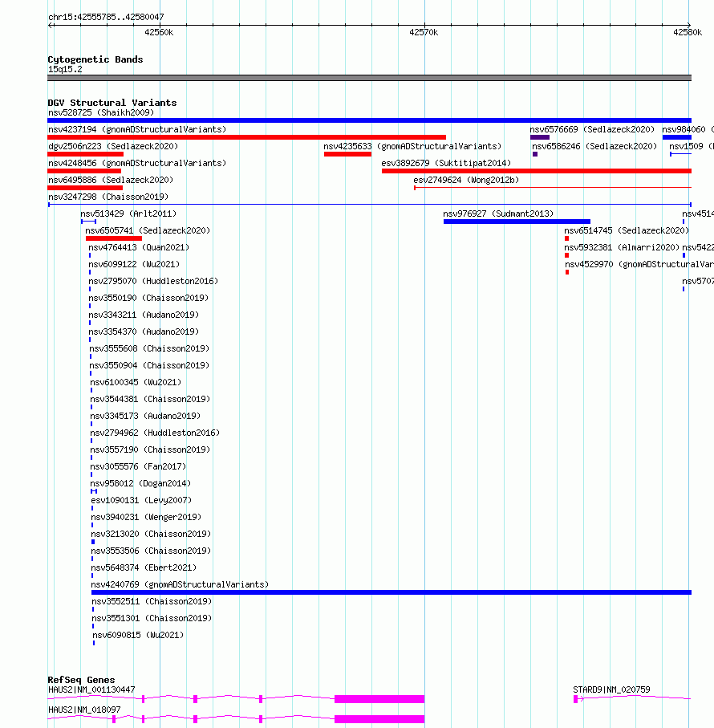
Task: Select nsv2794962 (Huddleston2016) variant label
Action: [x=155, y=433]
